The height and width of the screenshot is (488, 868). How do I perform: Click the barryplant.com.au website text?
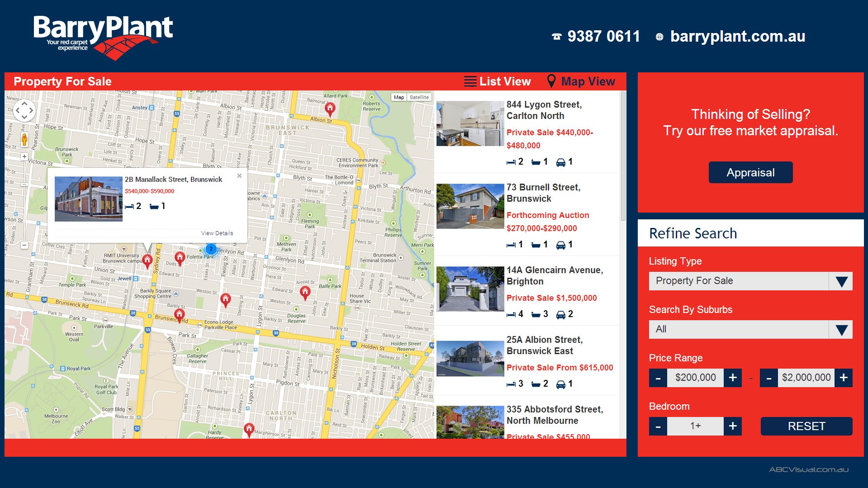click(x=738, y=36)
